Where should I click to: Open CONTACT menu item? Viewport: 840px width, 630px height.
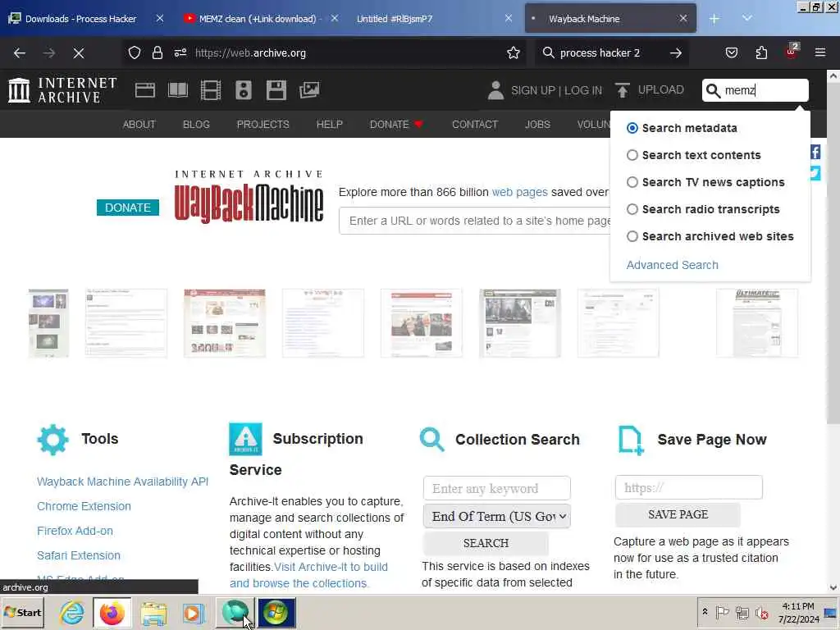[475, 125]
